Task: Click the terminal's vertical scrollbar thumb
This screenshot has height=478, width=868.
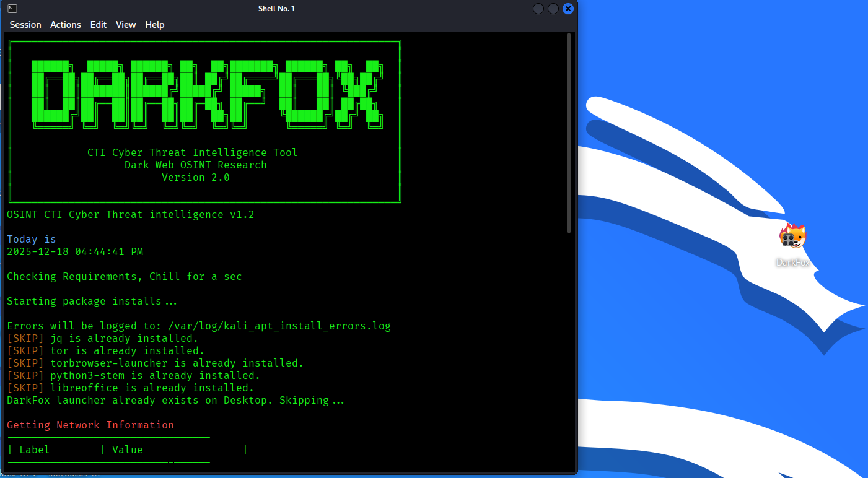Action: click(x=569, y=133)
